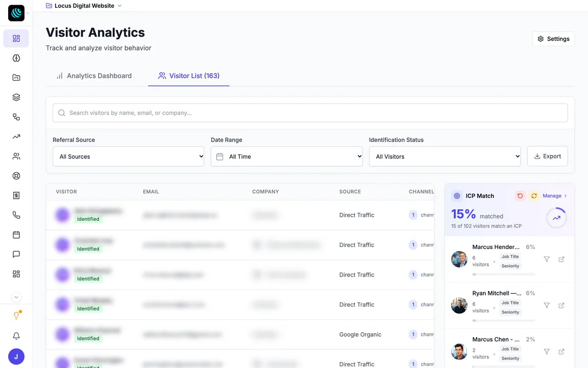588x368 pixels.
Task: Click Ryan Mitchell profile photo
Action: click(459, 305)
